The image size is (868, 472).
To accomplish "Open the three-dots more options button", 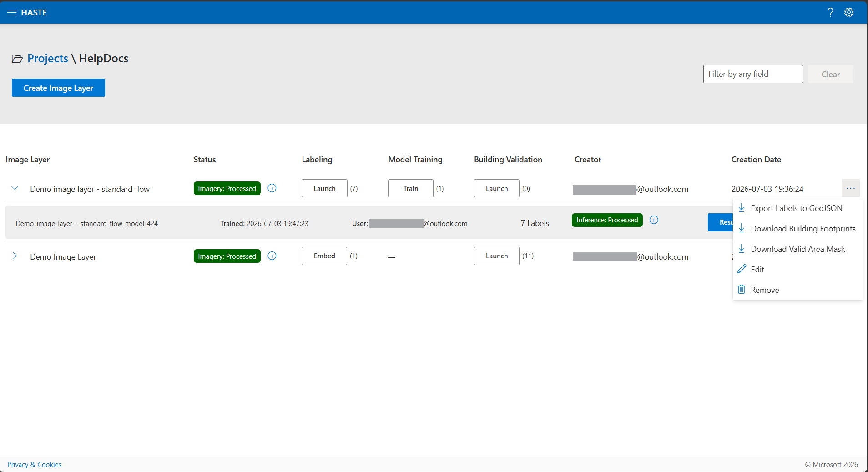I will pyautogui.click(x=850, y=188).
